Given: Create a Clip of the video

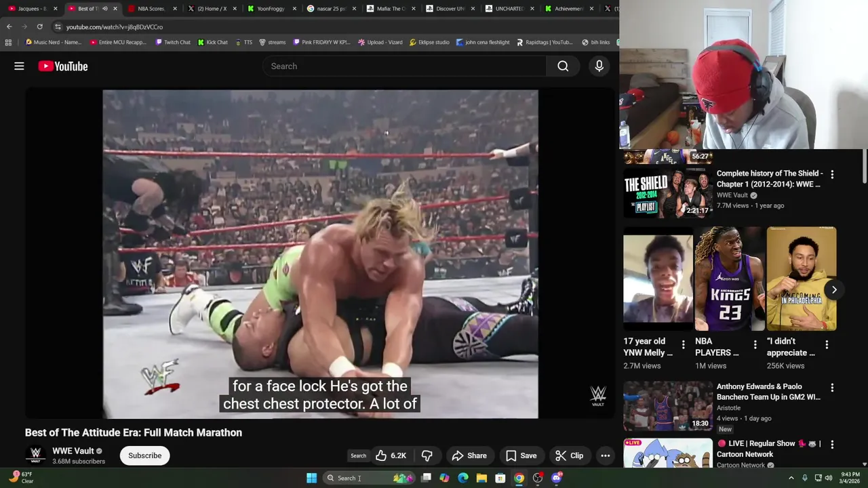Looking at the screenshot, I should (569, 455).
